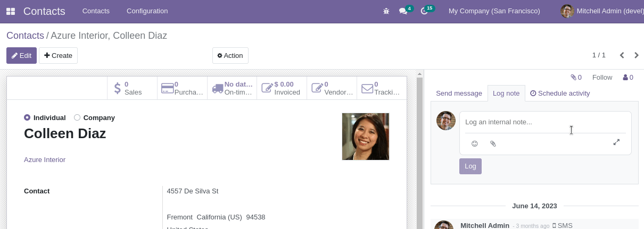
Task: Click the Fremont city text
Action: 179,217
